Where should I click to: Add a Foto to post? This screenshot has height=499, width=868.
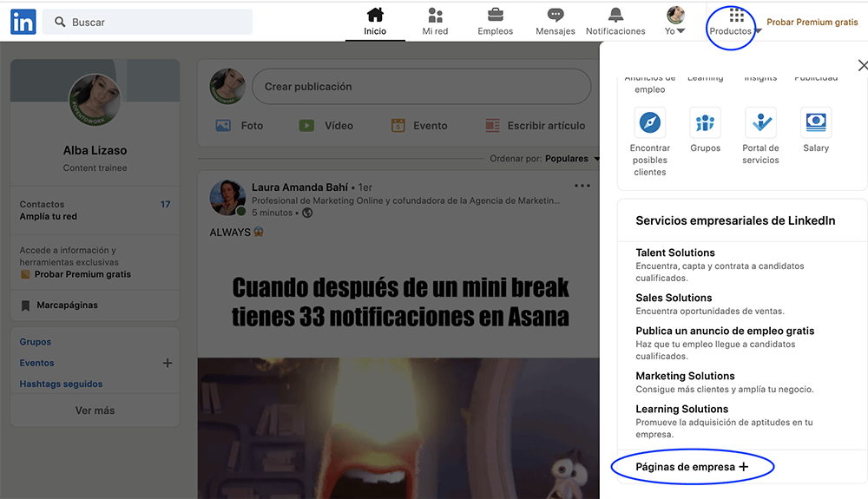[x=240, y=126]
